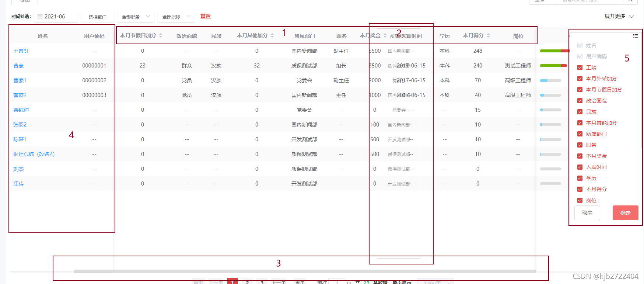
Task: Open employee 江涛 details
Action: pos(18,184)
